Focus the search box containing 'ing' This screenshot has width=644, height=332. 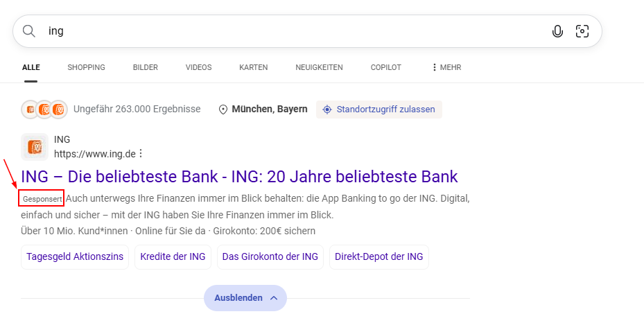coord(307,31)
